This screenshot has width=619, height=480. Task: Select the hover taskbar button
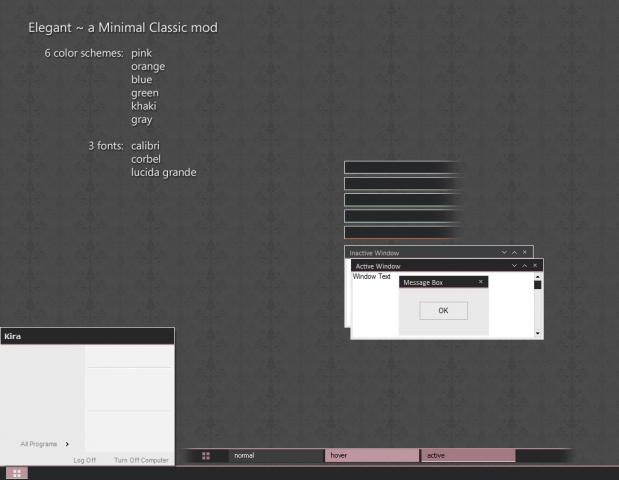pos(372,456)
